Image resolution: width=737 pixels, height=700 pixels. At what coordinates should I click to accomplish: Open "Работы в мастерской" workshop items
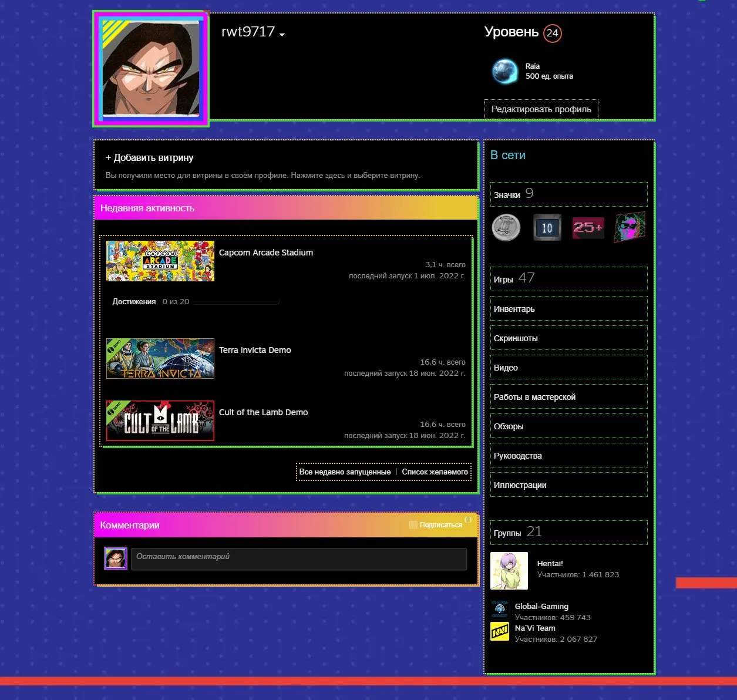coord(569,397)
